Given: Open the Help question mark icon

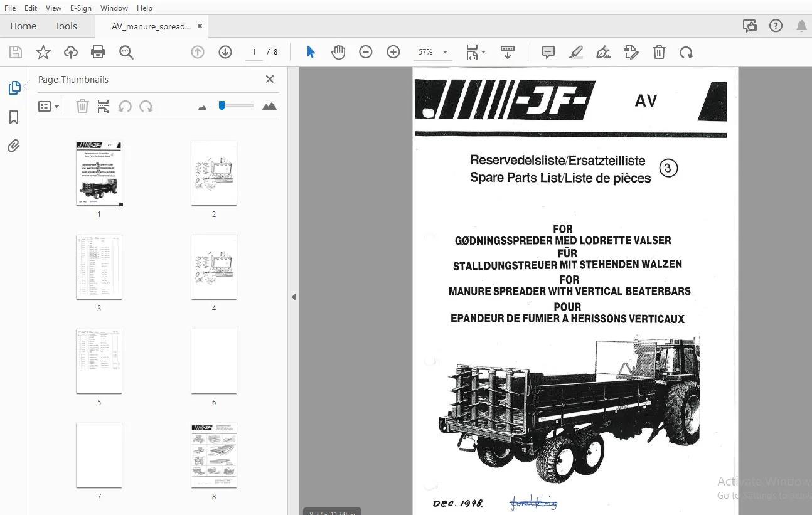Looking at the screenshot, I should point(776,26).
